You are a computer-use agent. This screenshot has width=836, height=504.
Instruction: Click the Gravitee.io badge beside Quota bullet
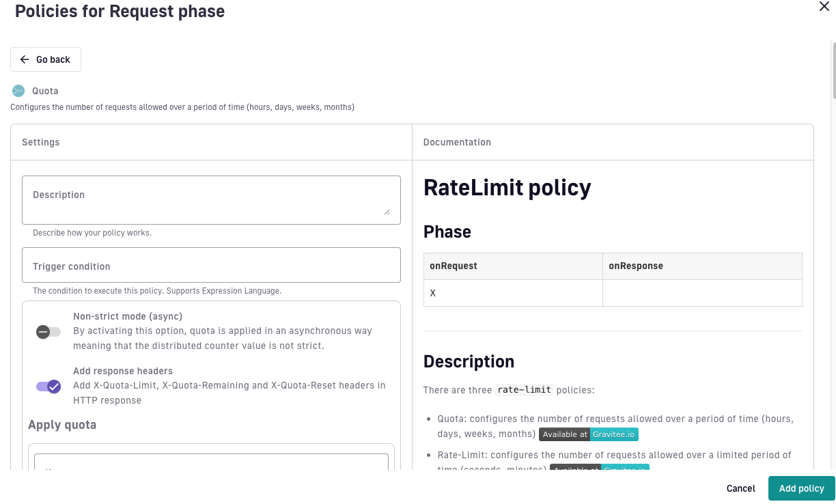click(x=614, y=434)
